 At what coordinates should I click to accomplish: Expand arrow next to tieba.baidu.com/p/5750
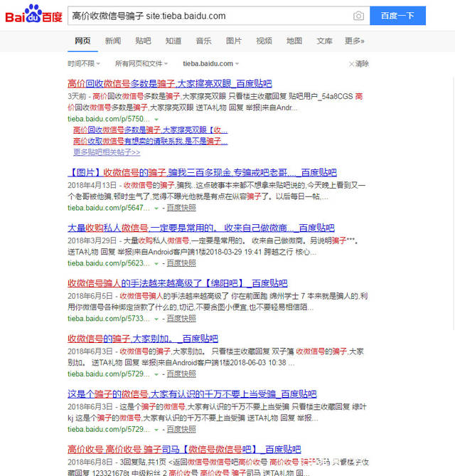coord(156,120)
